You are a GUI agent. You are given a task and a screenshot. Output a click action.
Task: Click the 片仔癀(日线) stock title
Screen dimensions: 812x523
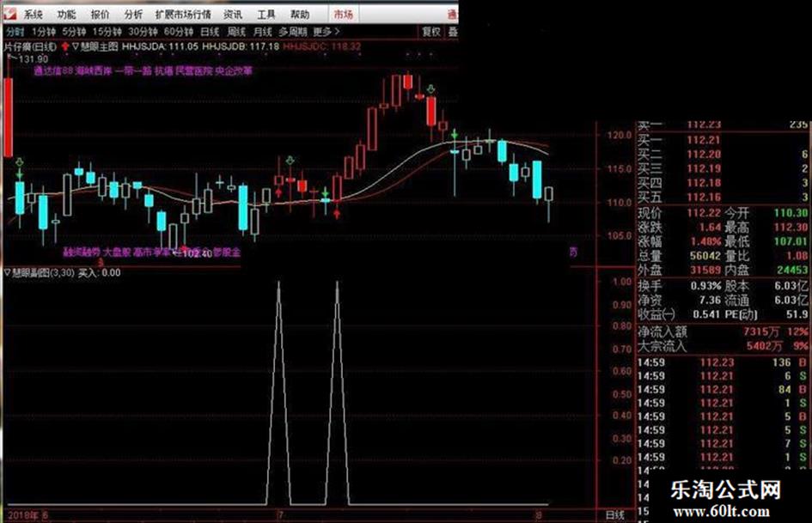coord(30,46)
